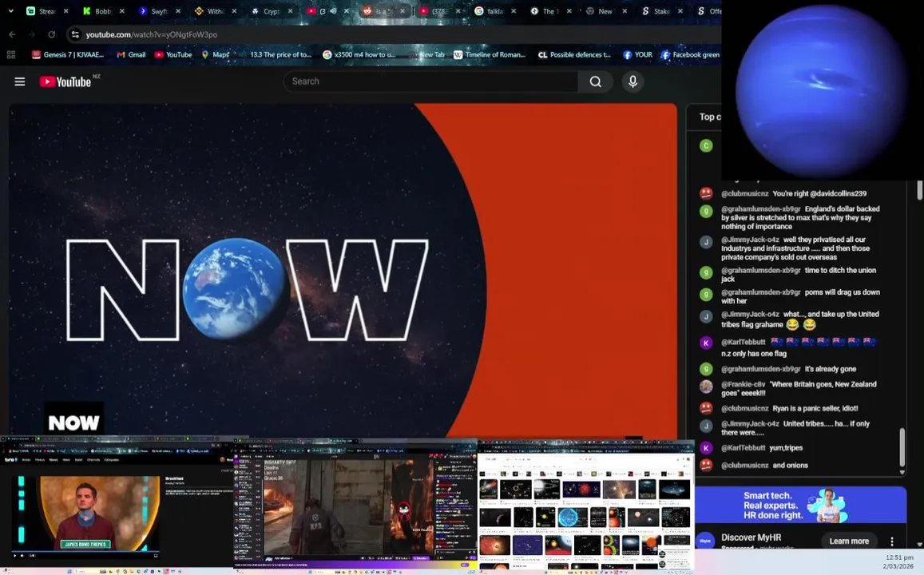Close the New tab
Image resolution: width=924 pixels, height=575 pixels.
[x=625, y=11]
